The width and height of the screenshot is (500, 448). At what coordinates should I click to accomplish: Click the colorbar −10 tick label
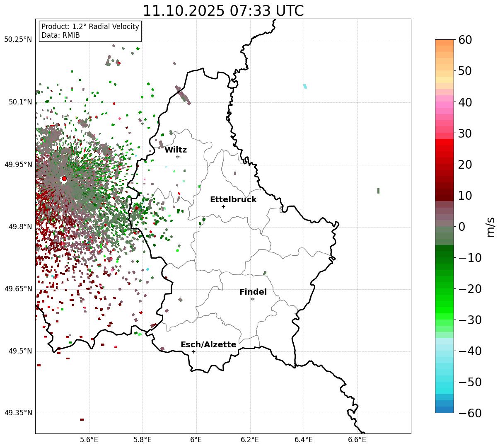[x=470, y=258]
